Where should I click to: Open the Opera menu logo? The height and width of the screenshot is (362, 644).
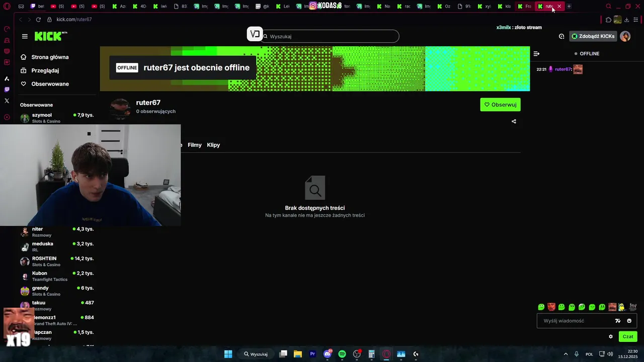coord(7,6)
